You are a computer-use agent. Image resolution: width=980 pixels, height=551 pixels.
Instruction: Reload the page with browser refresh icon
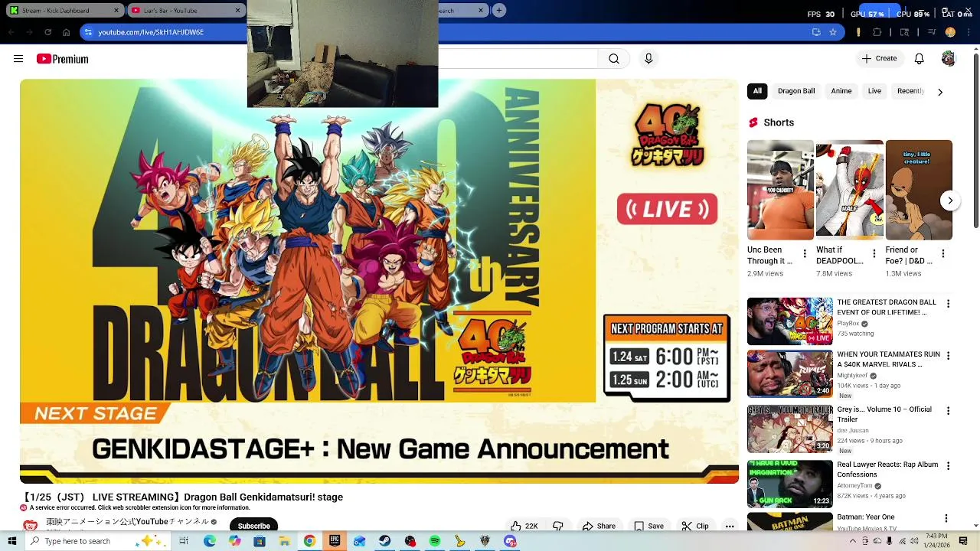point(47,32)
